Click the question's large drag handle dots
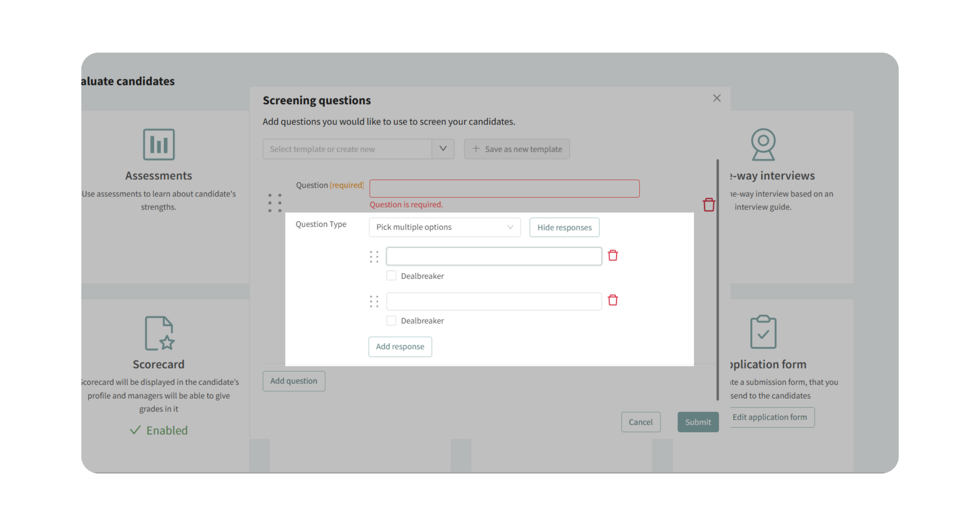 coord(274,203)
